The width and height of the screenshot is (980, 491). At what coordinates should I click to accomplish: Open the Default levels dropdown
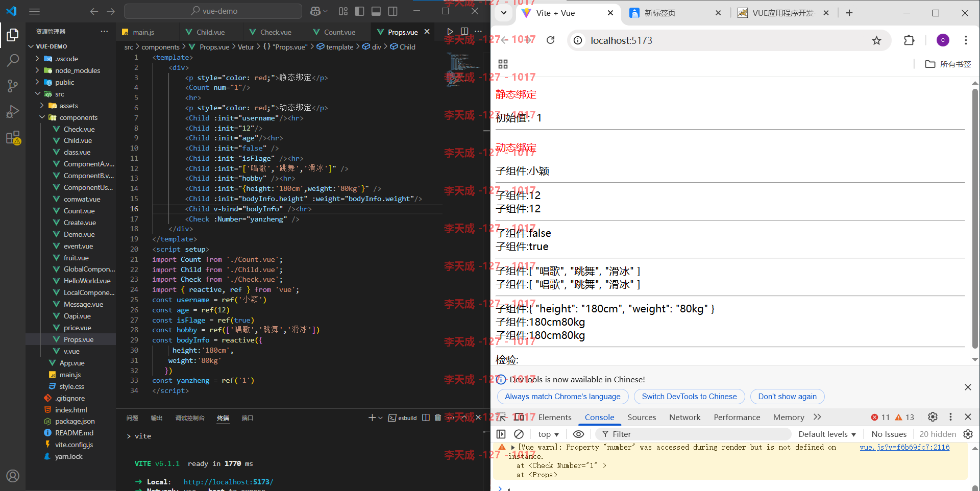point(827,434)
